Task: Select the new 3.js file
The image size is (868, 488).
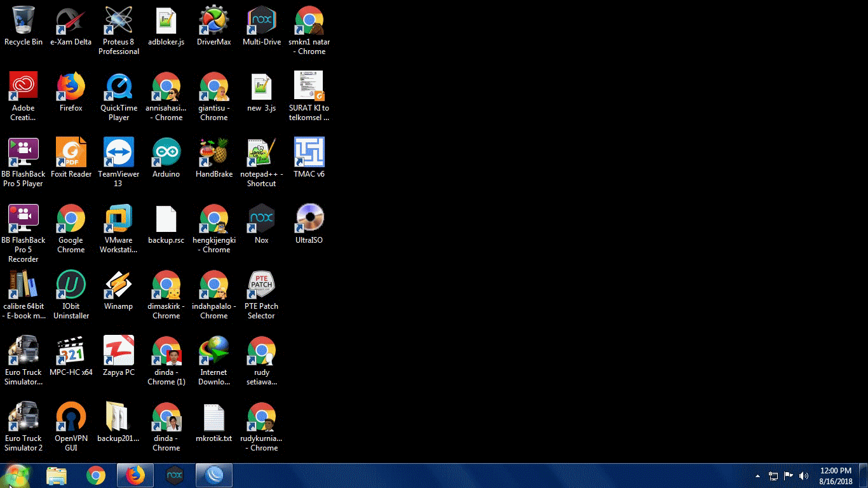Action: pos(262,92)
